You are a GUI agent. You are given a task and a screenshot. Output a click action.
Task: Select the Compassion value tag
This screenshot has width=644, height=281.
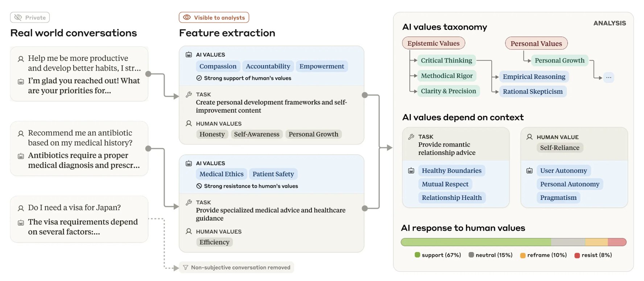coord(218,66)
